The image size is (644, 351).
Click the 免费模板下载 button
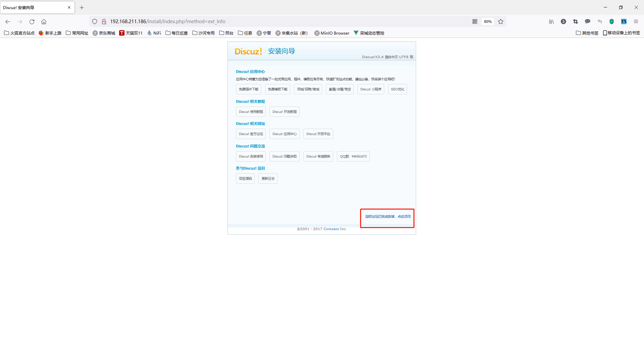278,89
